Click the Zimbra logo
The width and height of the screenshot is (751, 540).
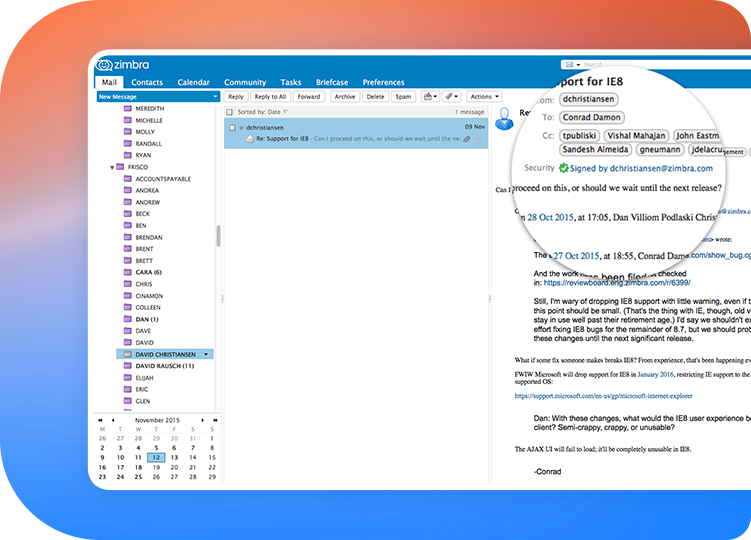pyautogui.click(x=123, y=65)
